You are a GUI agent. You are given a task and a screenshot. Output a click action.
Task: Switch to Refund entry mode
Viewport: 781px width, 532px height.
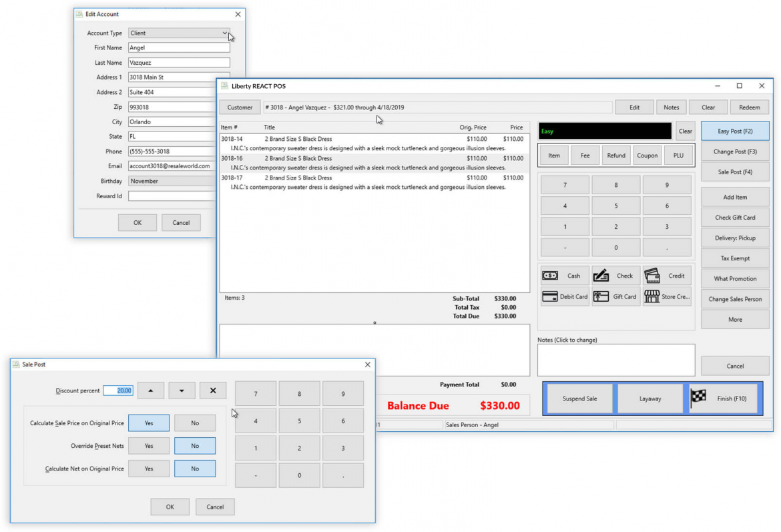(x=615, y=156)
